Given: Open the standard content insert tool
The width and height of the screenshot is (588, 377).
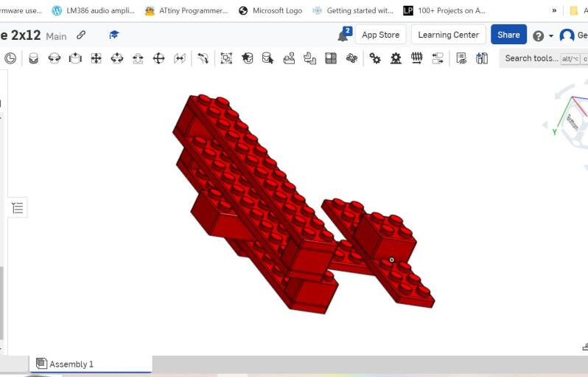Looking at the screenshot, I should [x=482, y=58].
